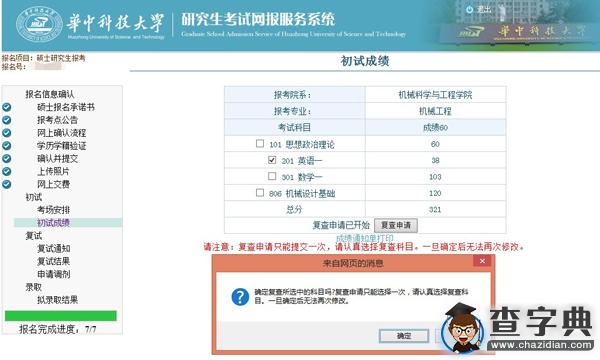This screenshot has height=360, width=600.
Task: Click the university emblem logo in header
Action: tap(39, 24)
